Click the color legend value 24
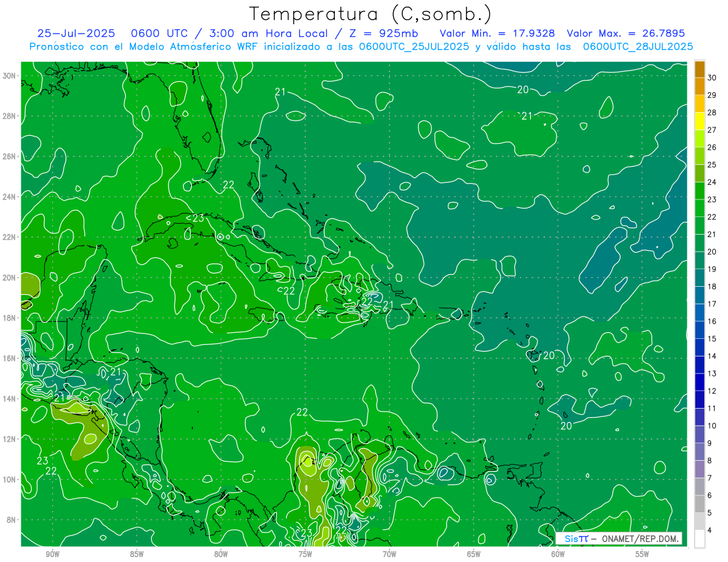 pyautogui.click(x=712, y=182)
